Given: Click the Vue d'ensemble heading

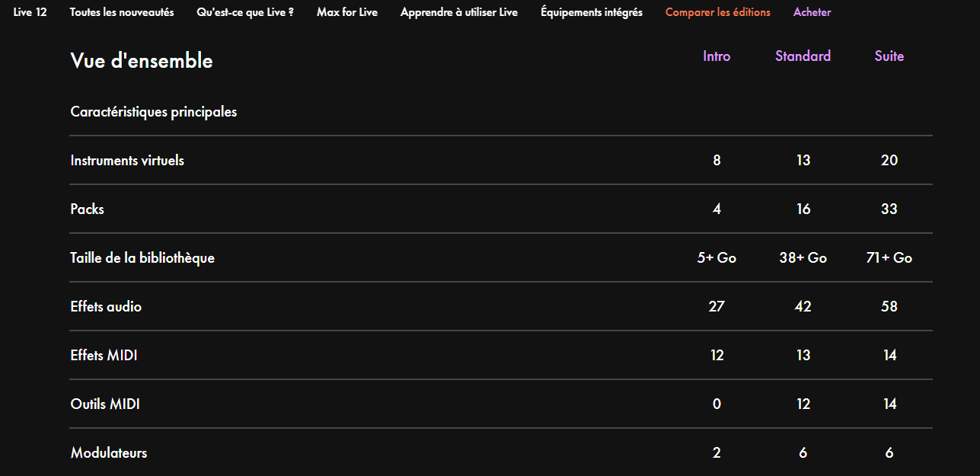Looking at the screenshot, I should (x=142, y=61).
